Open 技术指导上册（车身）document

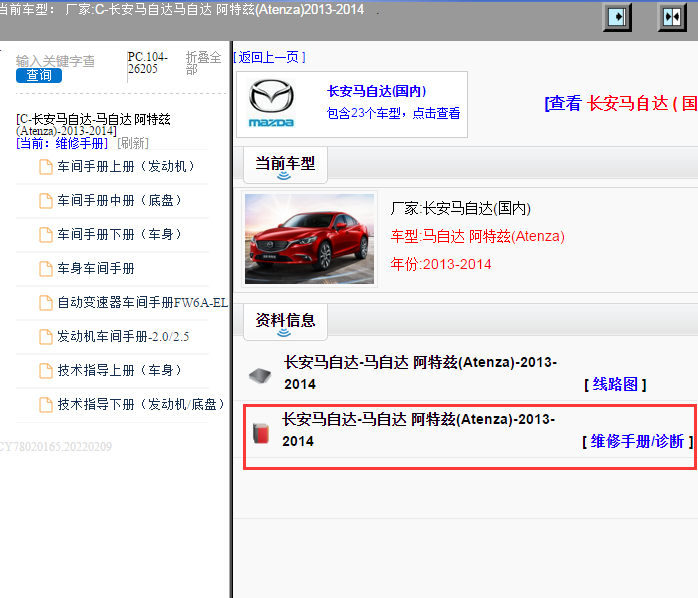tap(119, 370)
